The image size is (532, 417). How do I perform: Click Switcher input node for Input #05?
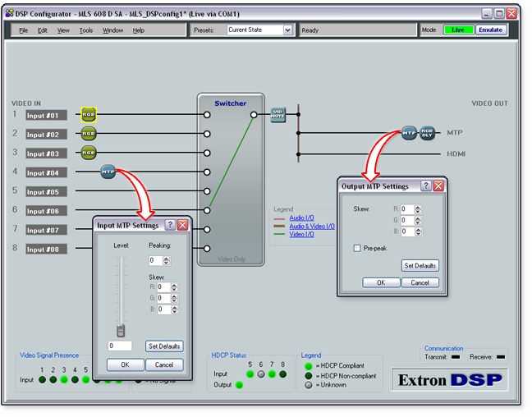[x=207, y=191]
